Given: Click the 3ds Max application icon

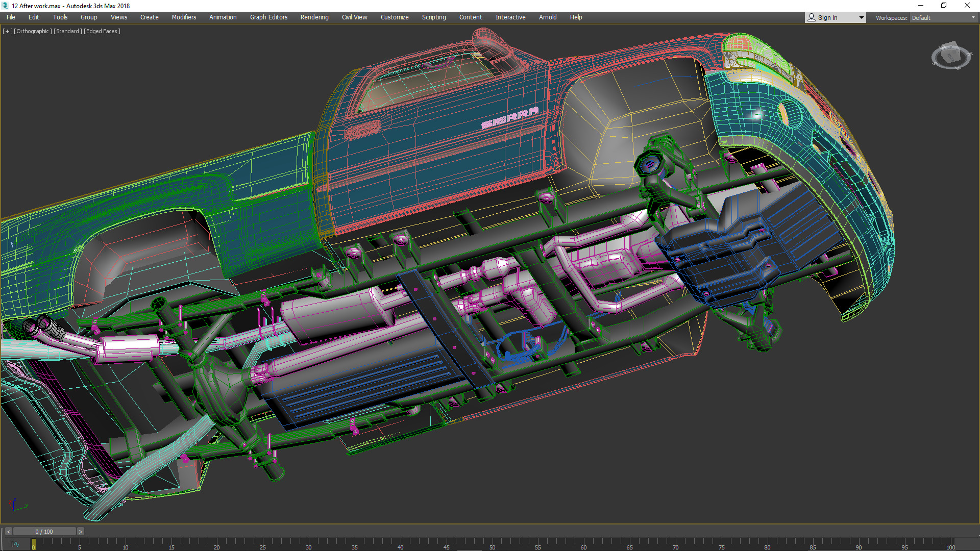Looking at the screenshot, I should [5, 6].
